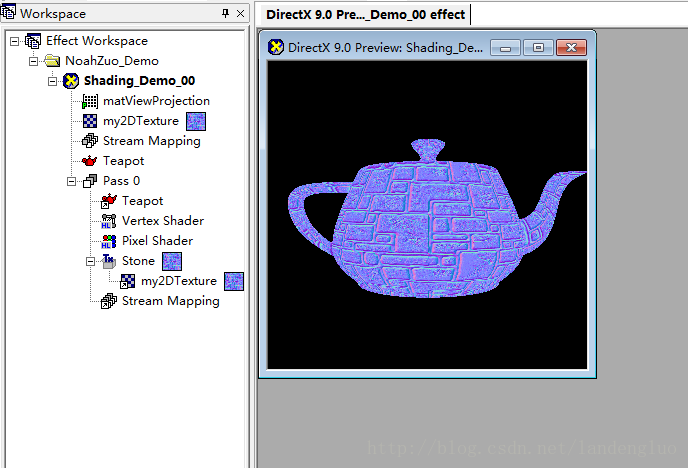688x468 pixels.
Task: Select the Pixel Shader label
Action: tap(158, 241)
